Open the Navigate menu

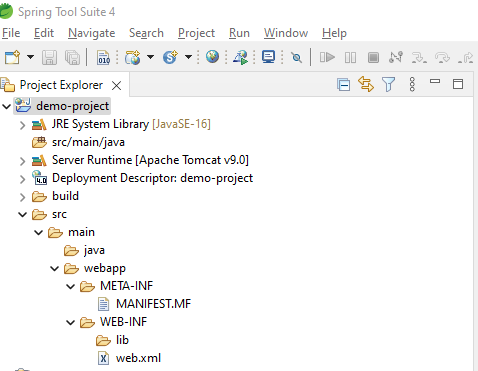(91, 33)
